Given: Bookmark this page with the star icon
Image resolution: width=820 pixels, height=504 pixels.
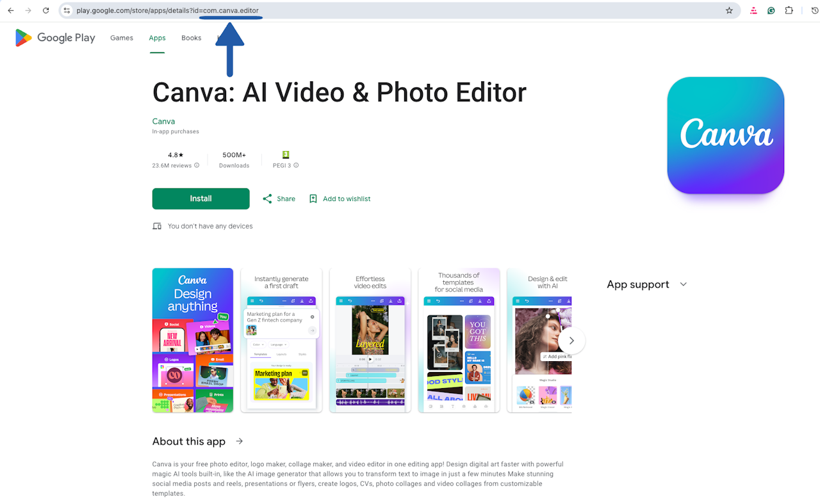Looking at the screenshot, I should tap(729, 10).
